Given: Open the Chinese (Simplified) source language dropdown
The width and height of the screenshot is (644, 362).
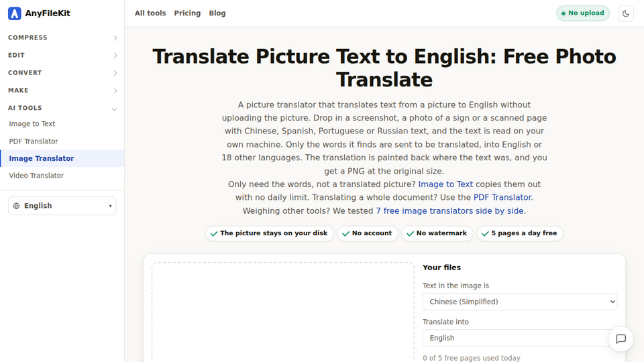Looking at the screenshot, I should point(519,302).
